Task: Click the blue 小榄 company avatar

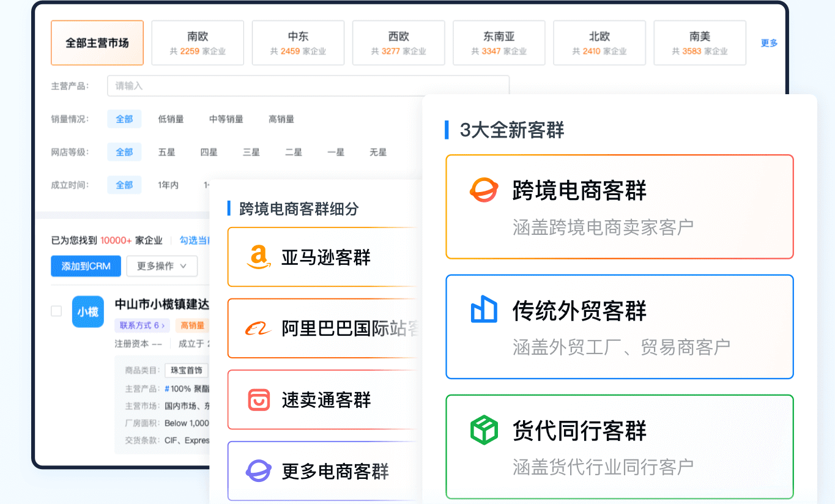Action: (87, 311)
